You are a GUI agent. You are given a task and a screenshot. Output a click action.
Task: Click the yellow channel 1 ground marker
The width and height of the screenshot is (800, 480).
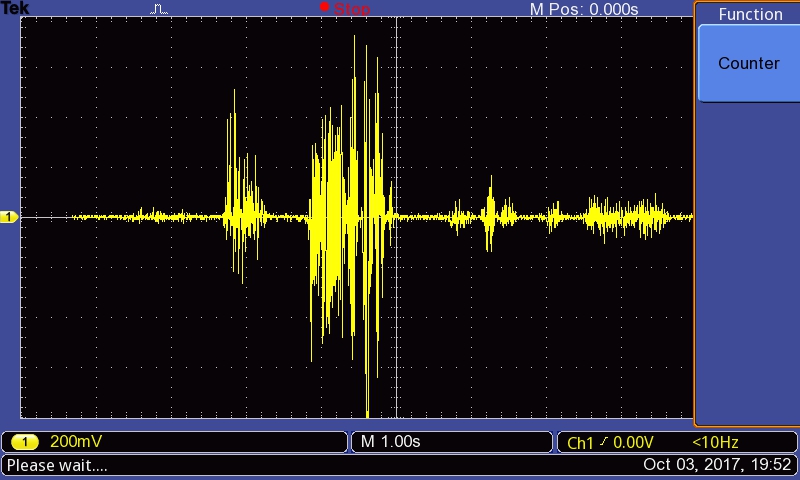[x=9, y=217]
